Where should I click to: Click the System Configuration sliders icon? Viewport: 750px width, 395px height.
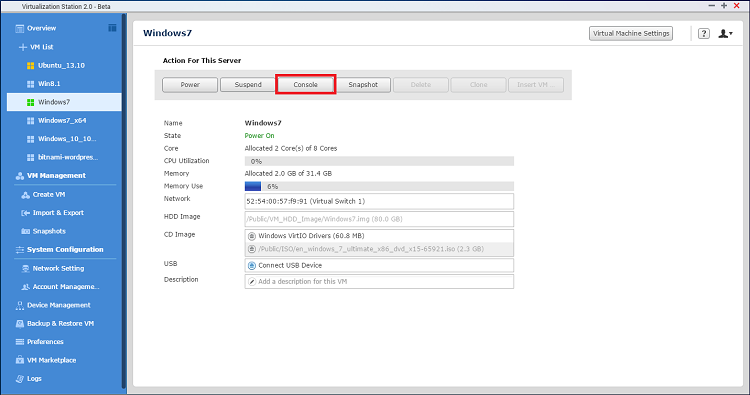tap(20, 250)
